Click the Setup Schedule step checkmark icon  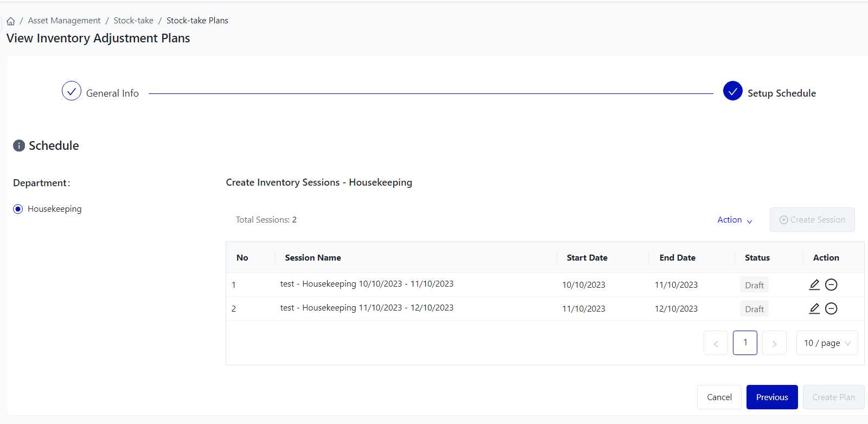click(732, 91)
